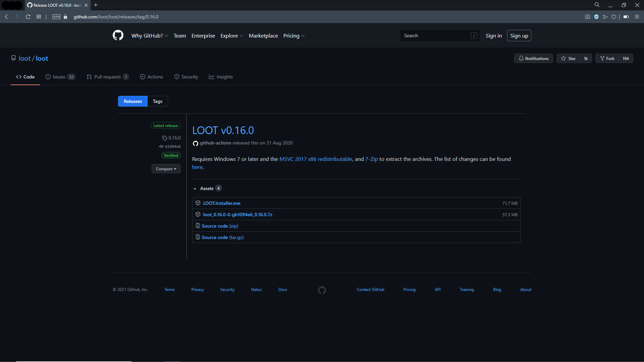View the 1k stargazers count

586,58
